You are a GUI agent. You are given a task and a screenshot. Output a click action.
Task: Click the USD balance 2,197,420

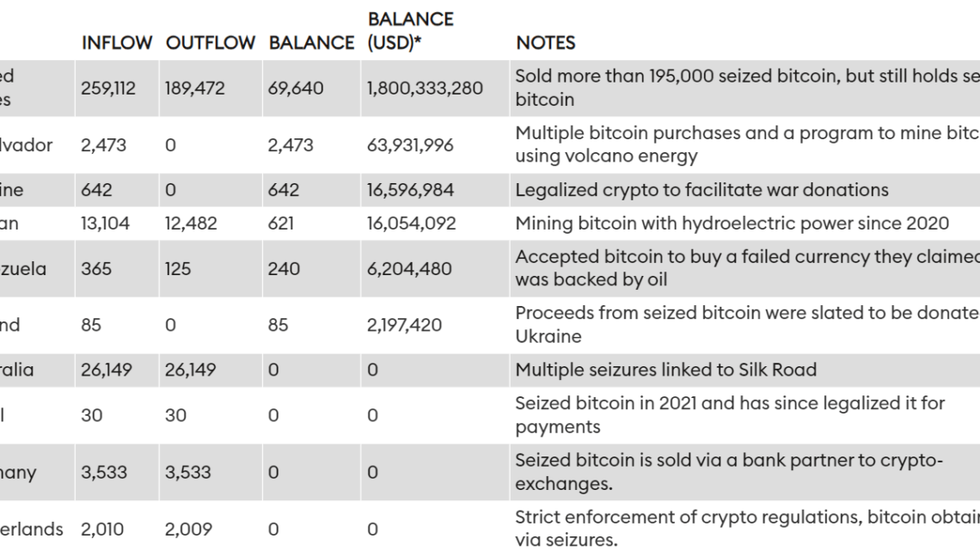(x=405, y=325)
